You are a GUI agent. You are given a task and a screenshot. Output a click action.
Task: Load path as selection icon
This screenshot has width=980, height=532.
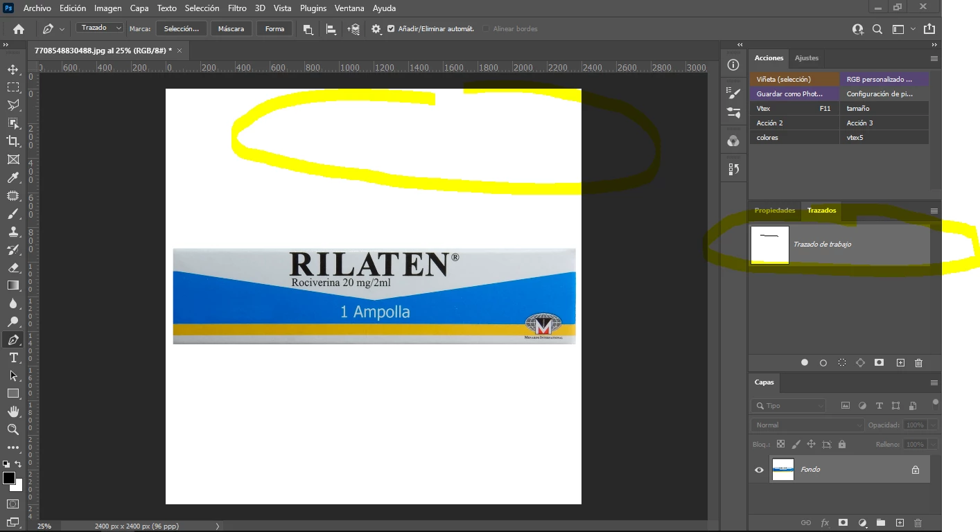842,362
